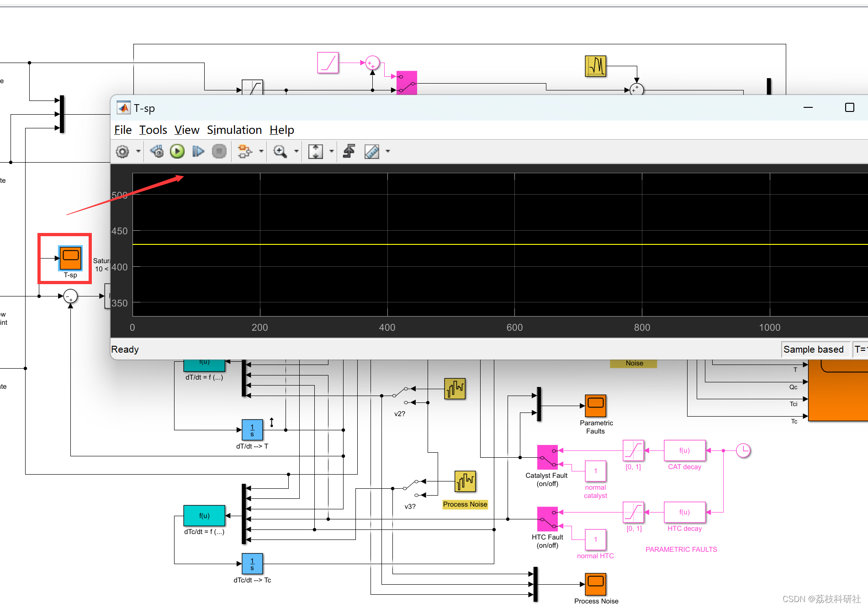Select the pink ramp block at top
The image size is (868, 608).
pos(328,63)
